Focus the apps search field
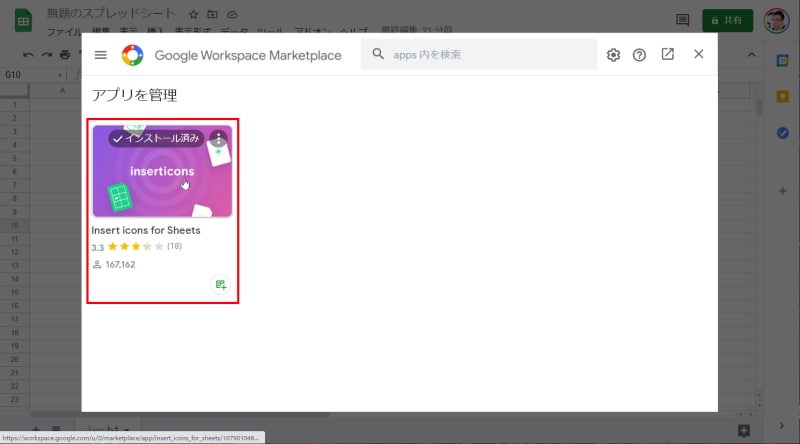 click(x=479, y=54)
